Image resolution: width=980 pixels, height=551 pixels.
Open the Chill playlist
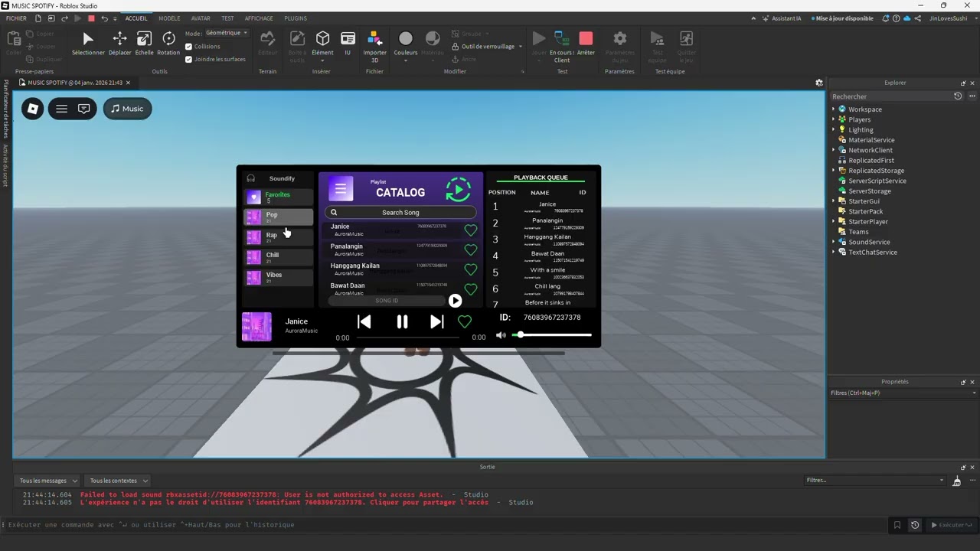pyautogui.click(x=278, y=257)
